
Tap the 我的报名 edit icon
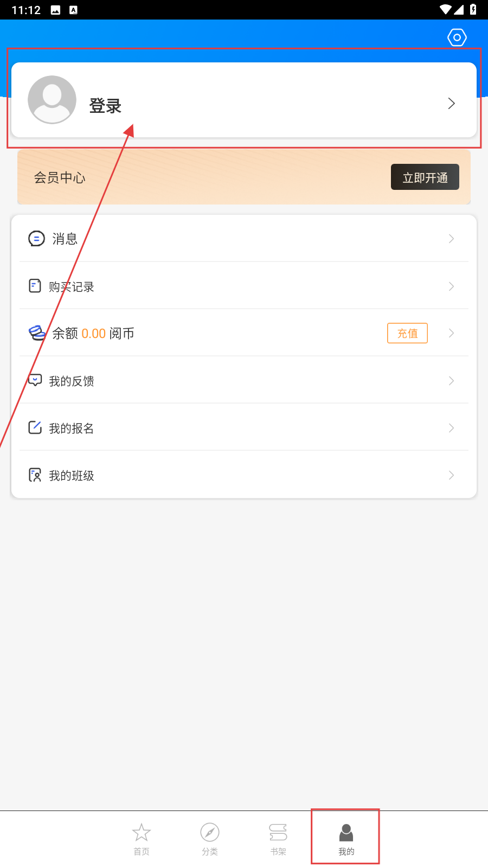click(x=35, y=427)
